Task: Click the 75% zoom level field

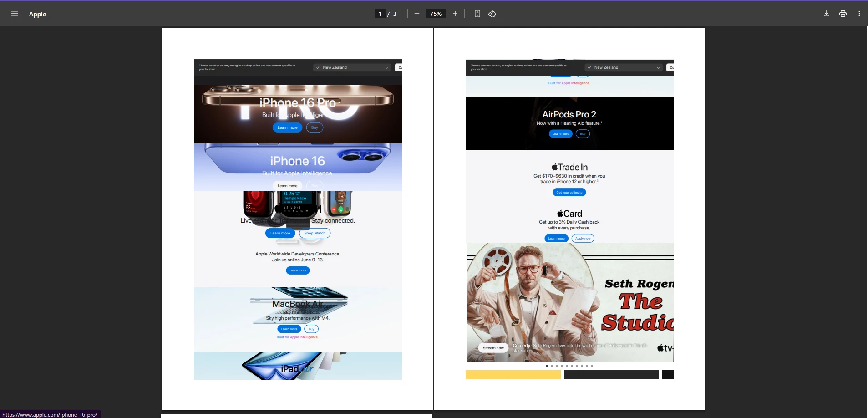Action: point(436,14)
